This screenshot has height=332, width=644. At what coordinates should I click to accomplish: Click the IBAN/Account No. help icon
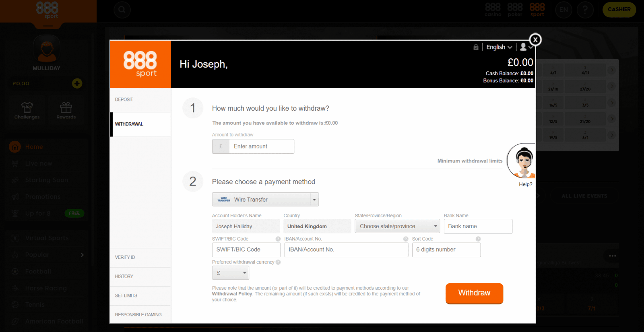(x=406, y=239)
